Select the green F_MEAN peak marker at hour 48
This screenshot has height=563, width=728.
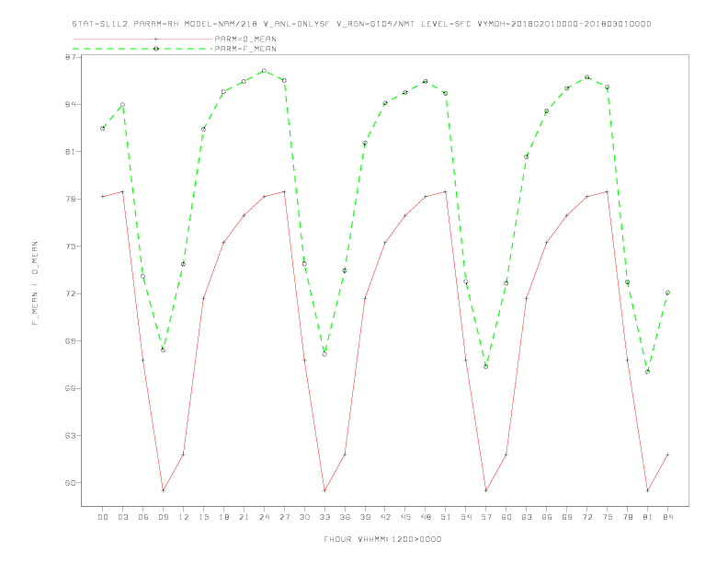[426, 81]
